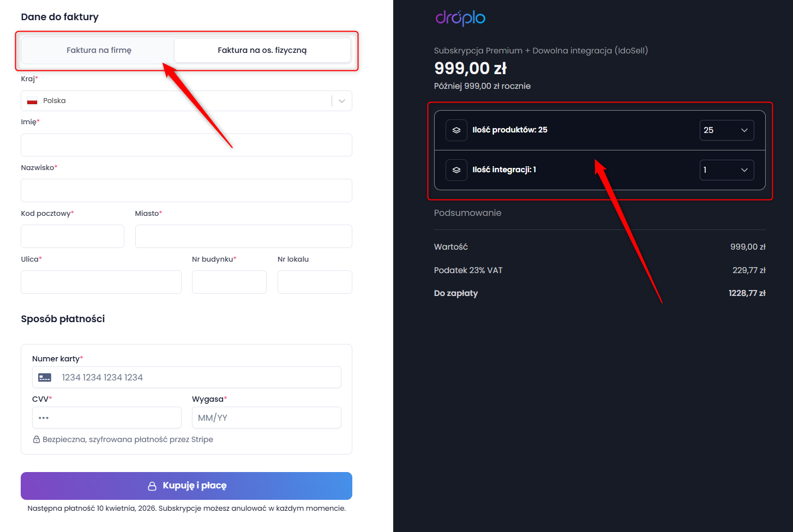Image resolution: width=793 pixels, height=532 pixels.
Task: Expand the product quantity dropdown showing 25
Action: tap(727, 130)
